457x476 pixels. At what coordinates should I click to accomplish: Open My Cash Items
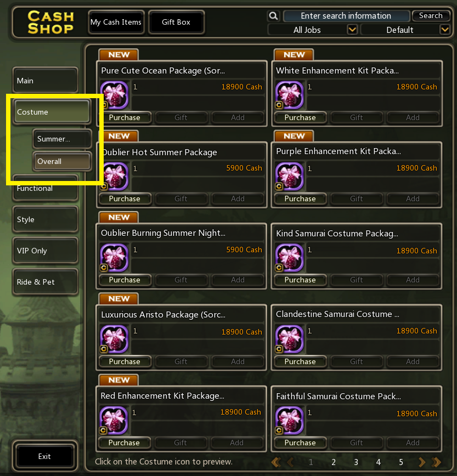pos(116,22)
